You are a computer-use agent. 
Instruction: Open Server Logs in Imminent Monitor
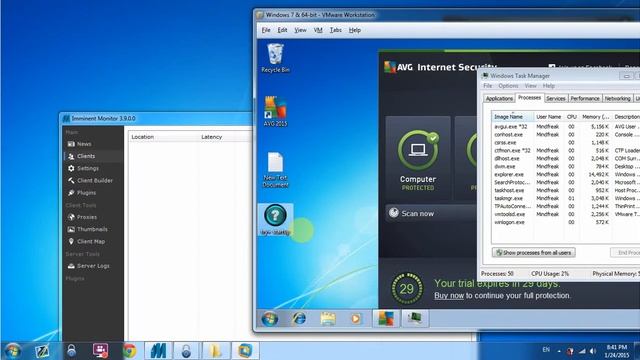89,266
